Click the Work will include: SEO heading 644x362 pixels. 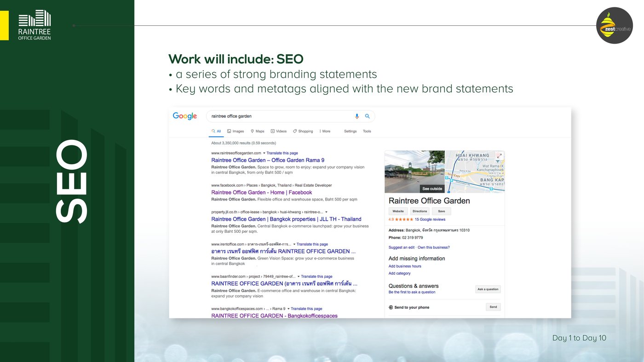pos(236,59)
